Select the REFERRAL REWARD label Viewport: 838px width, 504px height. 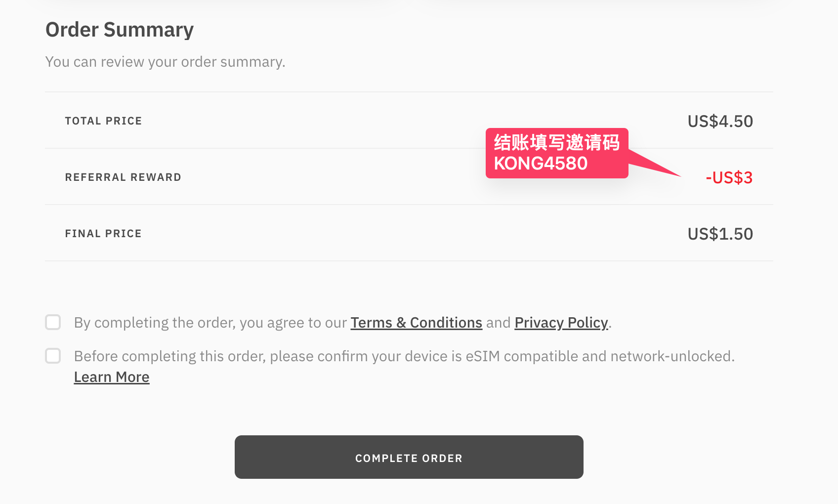[x=123, y=177]
